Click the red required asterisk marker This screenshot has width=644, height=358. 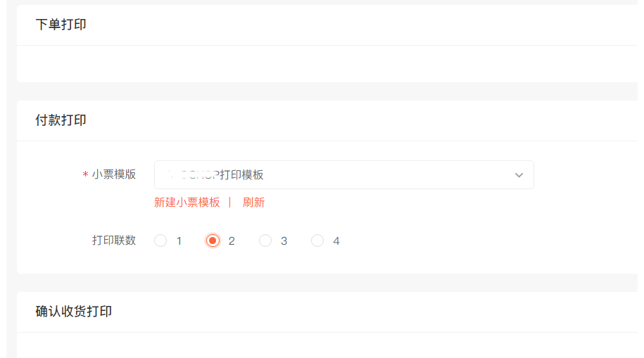click(x=85, y=174)
